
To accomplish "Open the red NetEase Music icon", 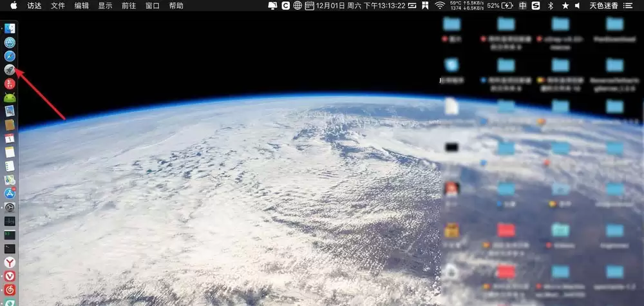I will pyautogui.click(x=10, y=290).
